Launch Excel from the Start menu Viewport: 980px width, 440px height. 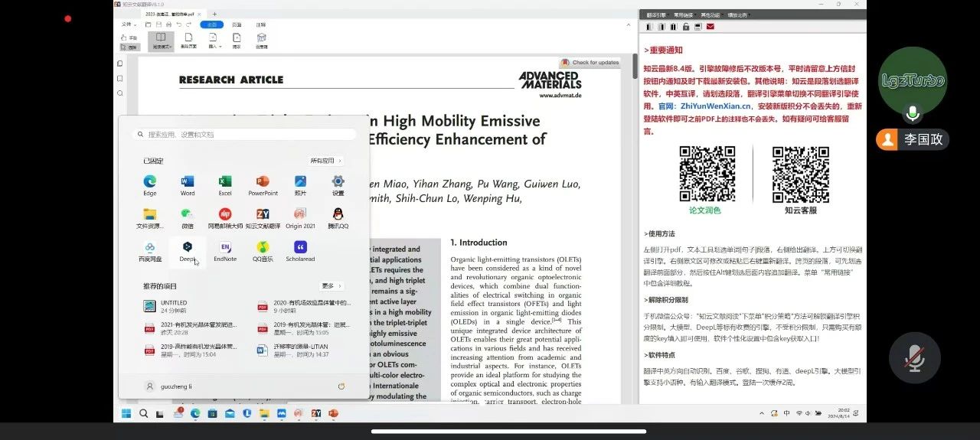click(x=225, y=185)
